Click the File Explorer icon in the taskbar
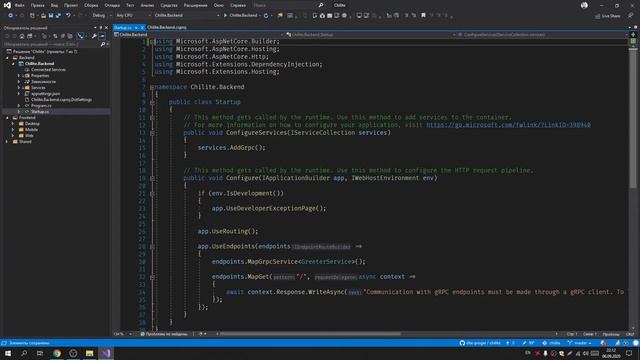The width and height of the screenshot is (640, 360). tap(89, 353)
